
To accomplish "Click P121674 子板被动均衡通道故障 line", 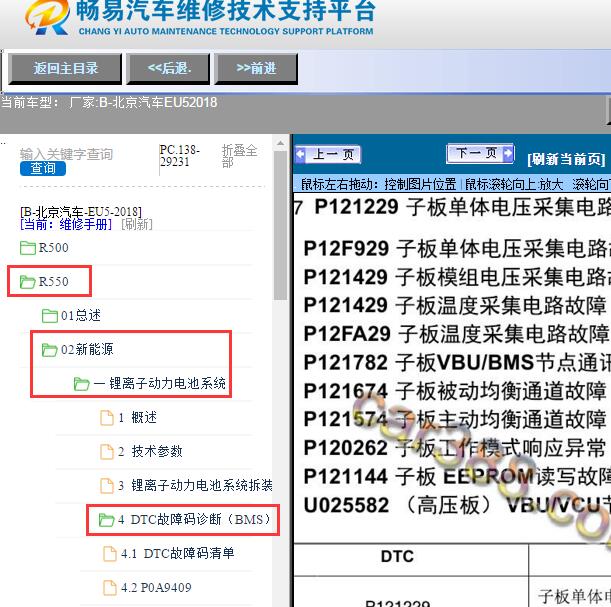I will pyautogui.click(x=455, y=391).
